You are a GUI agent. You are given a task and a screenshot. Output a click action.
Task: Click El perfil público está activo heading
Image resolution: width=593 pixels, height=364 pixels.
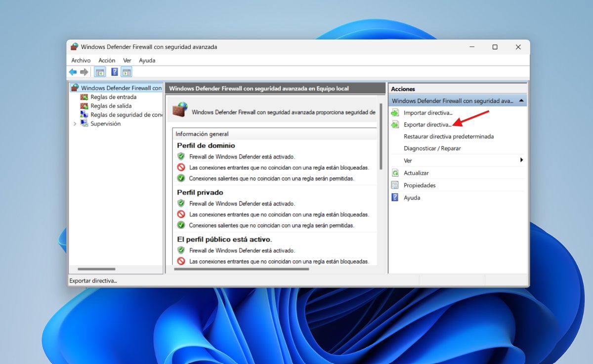pos(224,240)
